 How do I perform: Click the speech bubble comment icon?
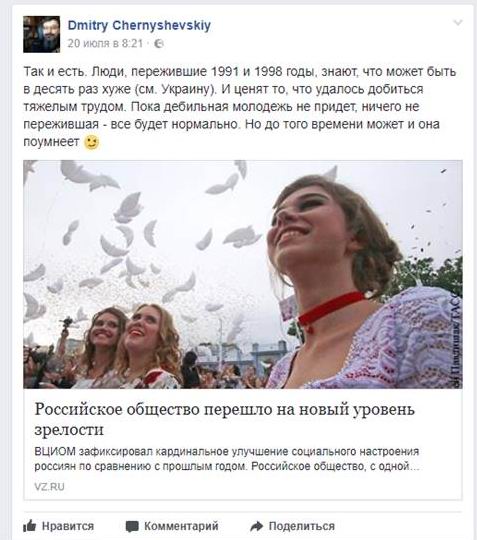point(132,526)
